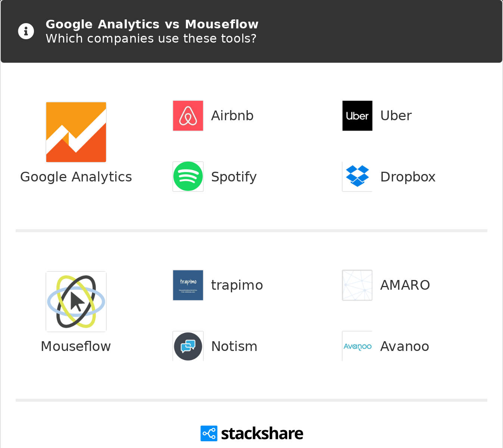Click the Mouseflow name label

coord(76,346)
